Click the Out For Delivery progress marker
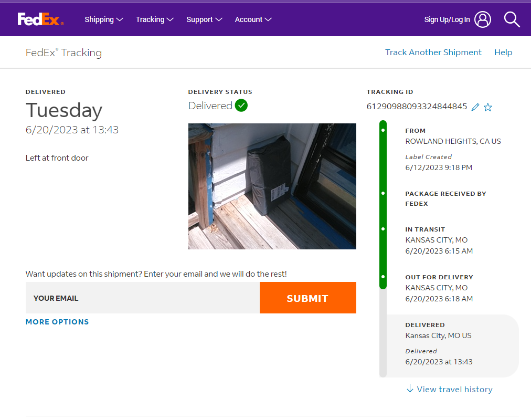The width and height of the screenshot is (531, 420). [383, 277]
